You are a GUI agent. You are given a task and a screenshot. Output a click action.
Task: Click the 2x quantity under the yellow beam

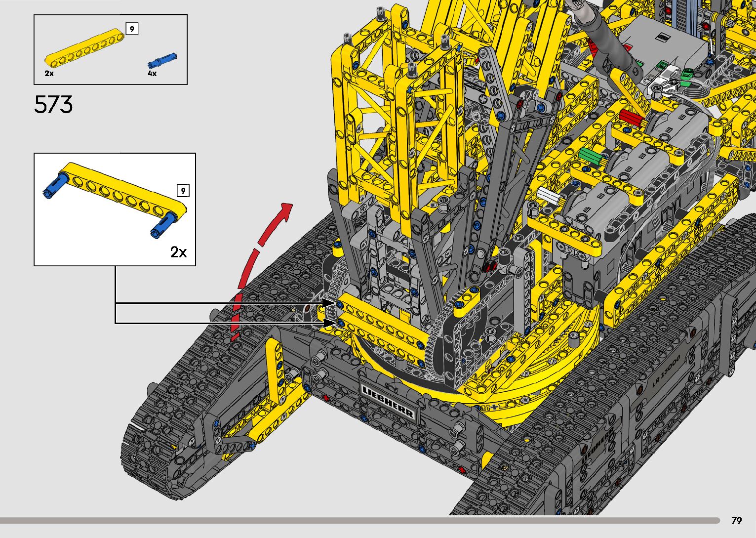point(49,74)
